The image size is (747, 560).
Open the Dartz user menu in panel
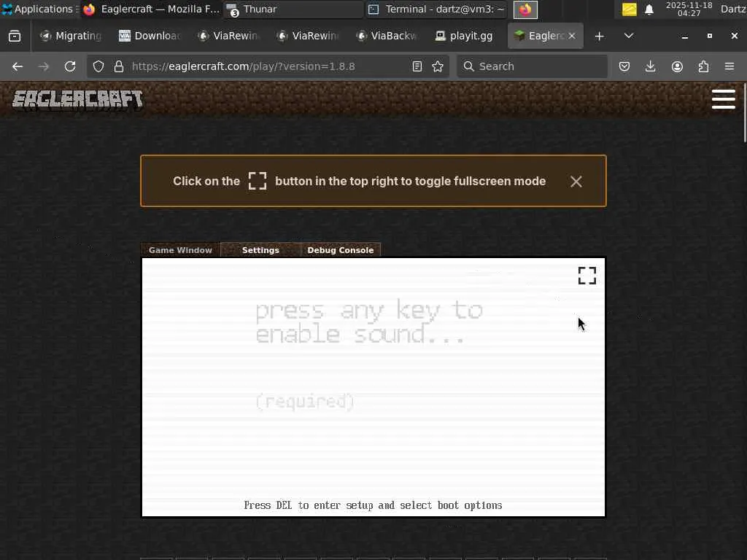733,9
